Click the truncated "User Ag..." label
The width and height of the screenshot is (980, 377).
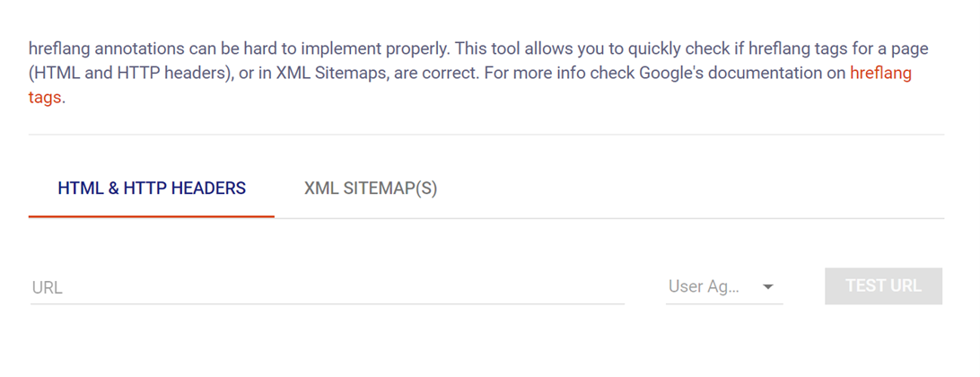[x=704, y=287]
